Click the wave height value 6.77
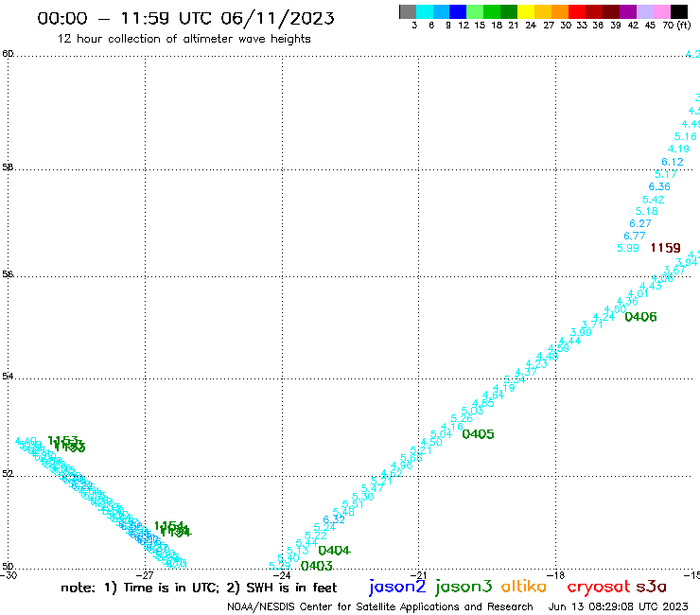The width and height of the screenshot is (700, 615). point(635,236)
